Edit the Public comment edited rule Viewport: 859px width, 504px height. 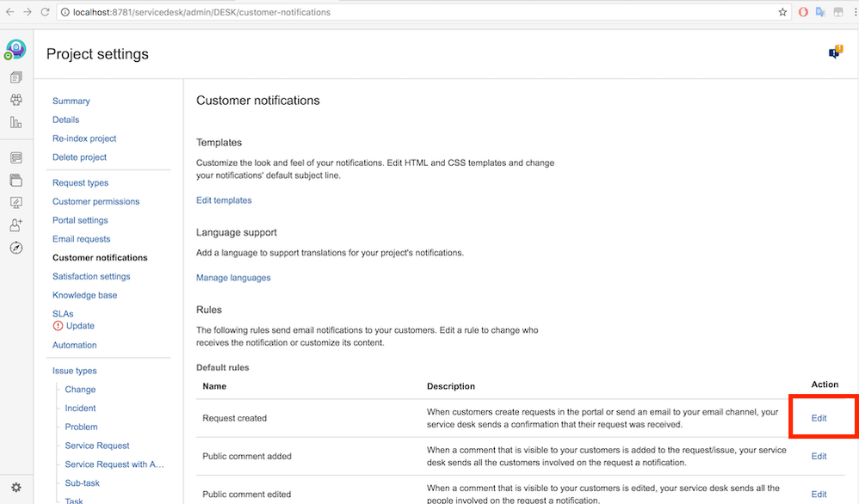[x=819, y=495]
